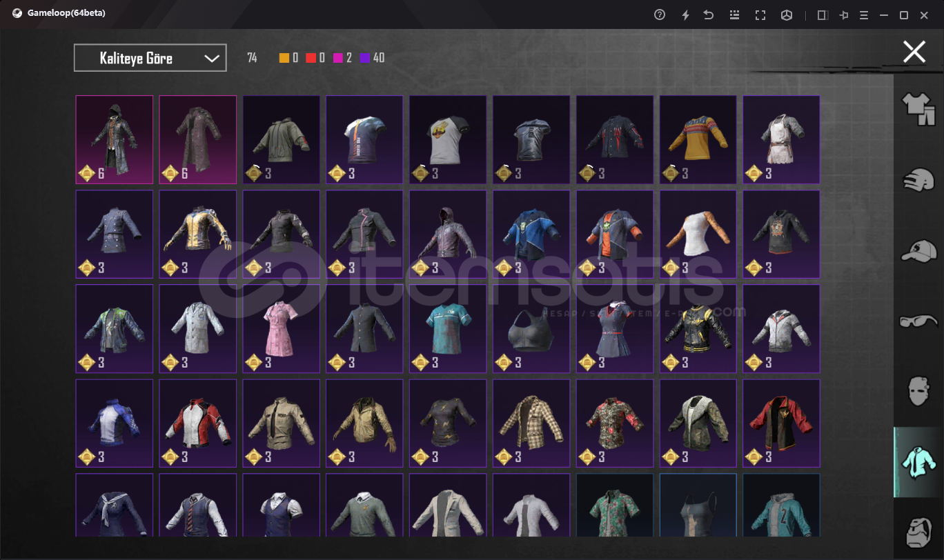
Task: Select the black jacket with pink trim
Action: click(364, 234)
